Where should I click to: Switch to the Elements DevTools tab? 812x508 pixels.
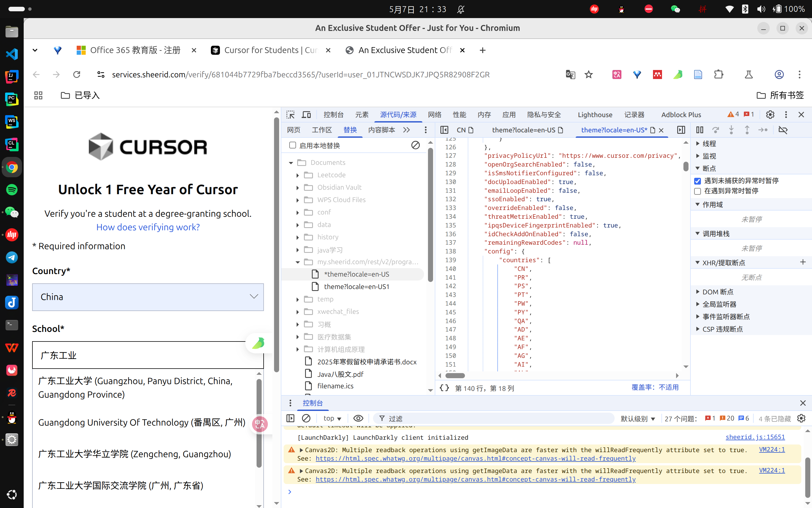(362, 115)
